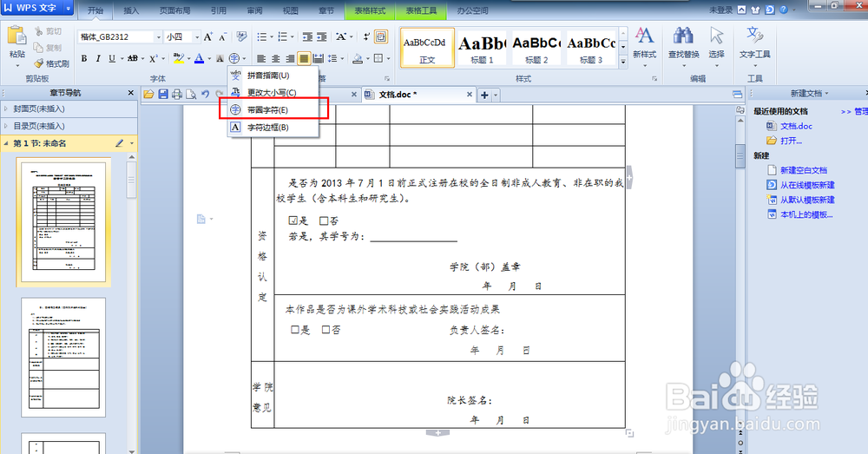Add new document tab with plus icon
The image size is (868, 454).
coord(484,95)
